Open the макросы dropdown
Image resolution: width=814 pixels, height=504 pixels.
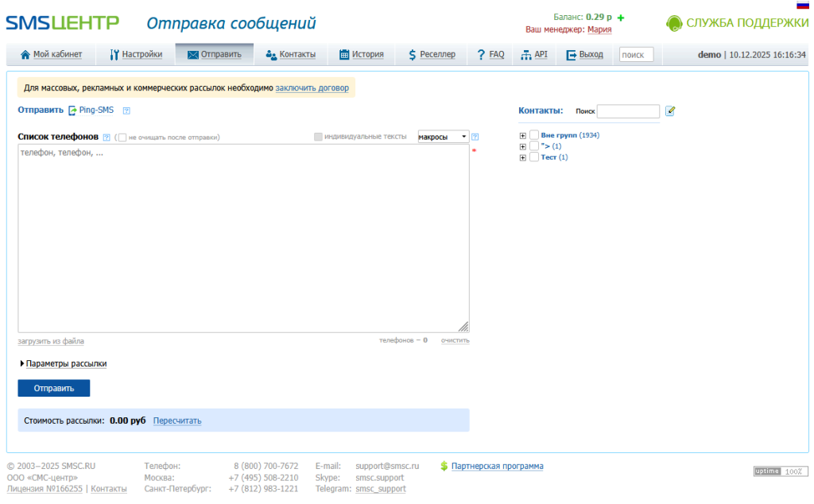(x=444, y=137)
